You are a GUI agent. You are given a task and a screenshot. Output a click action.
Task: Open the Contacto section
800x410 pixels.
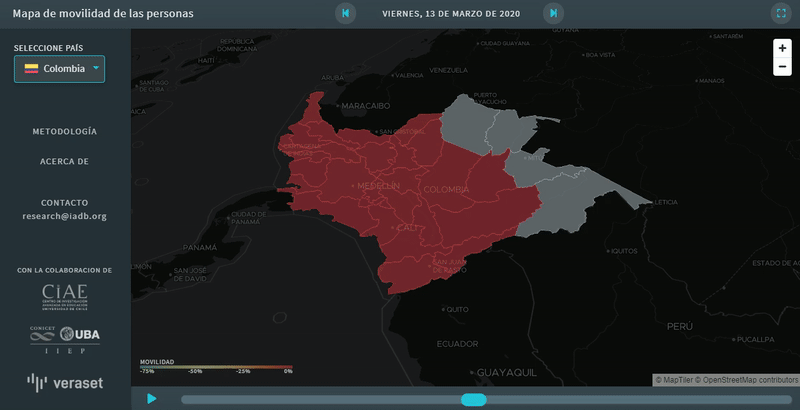(65, 202)
